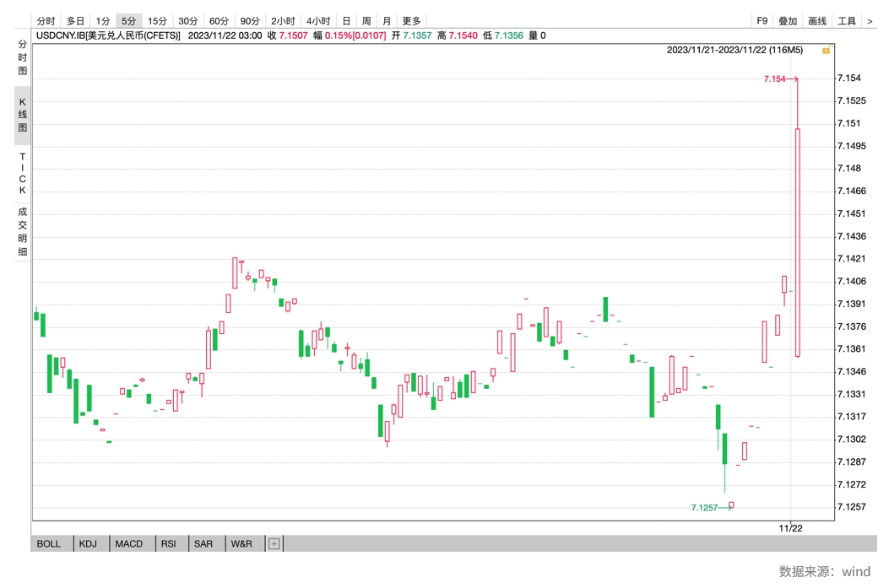Screen dimensions: 889x588
Task: Select the 5分 interval tab
Action: (128, 21)
